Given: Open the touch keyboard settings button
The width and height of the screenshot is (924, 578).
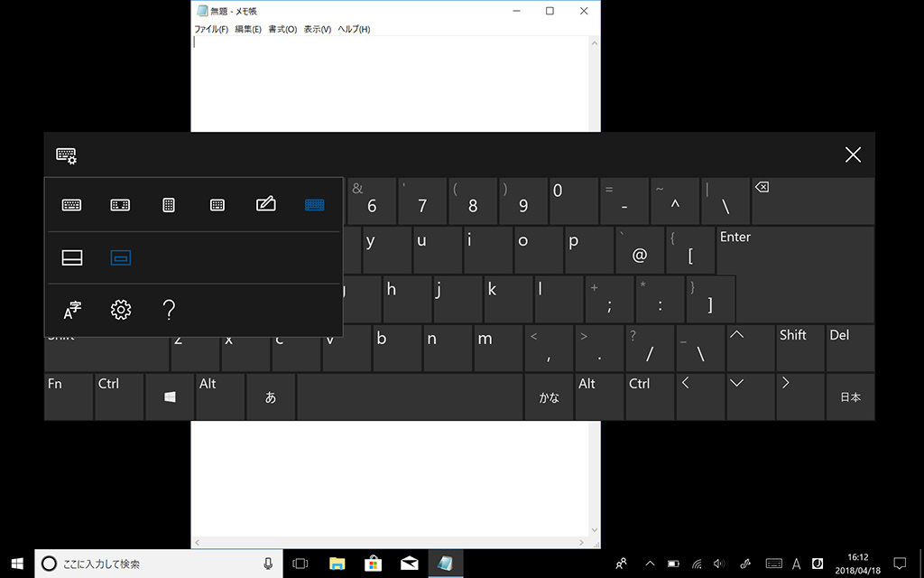Looking at the screenshot, I should (66, 155).
